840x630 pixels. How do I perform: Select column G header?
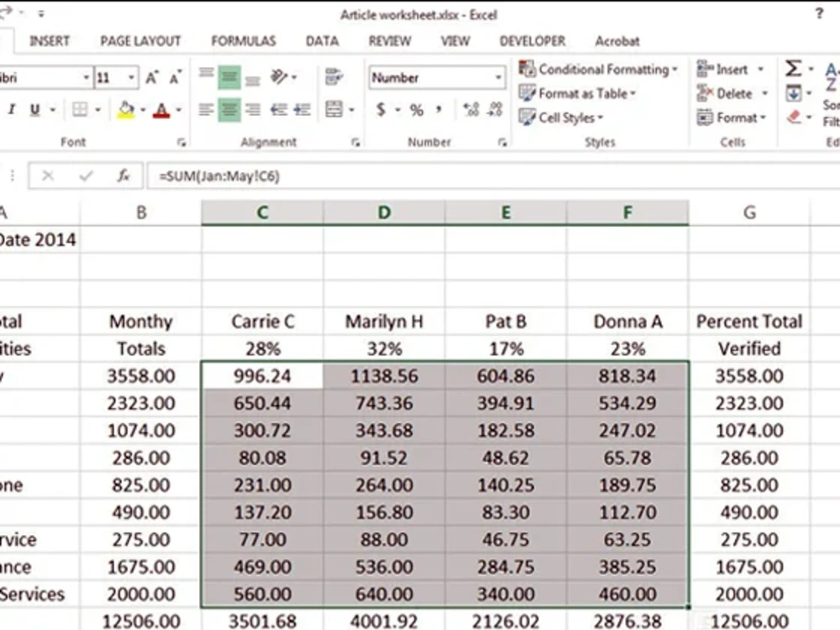click(749, 213)
